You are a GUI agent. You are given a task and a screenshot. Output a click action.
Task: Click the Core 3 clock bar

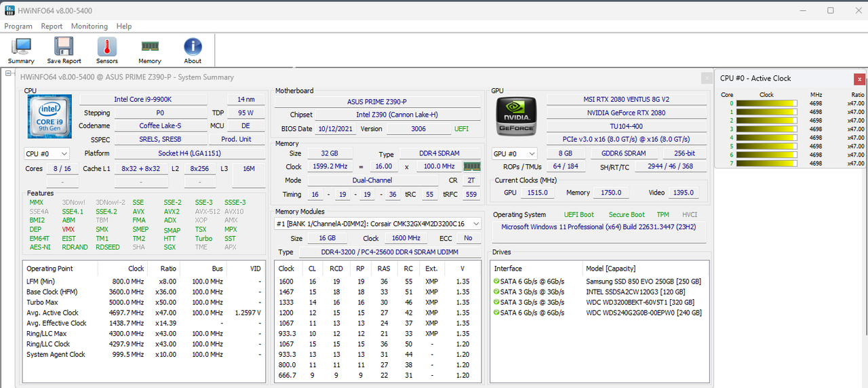click(x=768, y=129)
